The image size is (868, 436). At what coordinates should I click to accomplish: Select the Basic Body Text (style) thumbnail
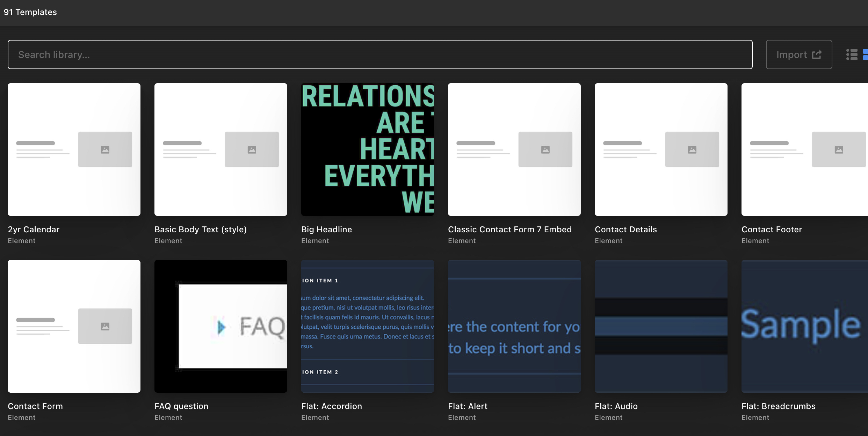click(220, 149)
